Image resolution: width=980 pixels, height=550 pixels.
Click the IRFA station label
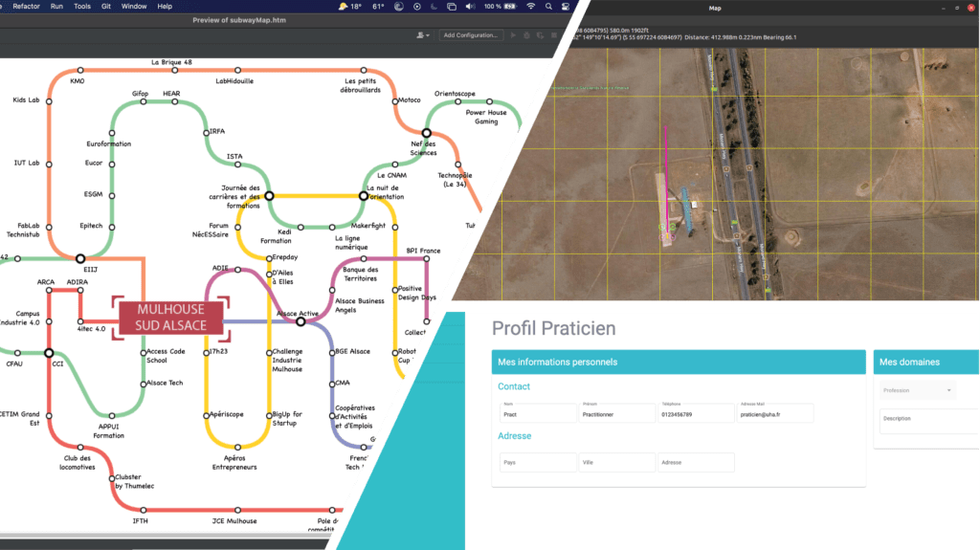tap(217, 131)
